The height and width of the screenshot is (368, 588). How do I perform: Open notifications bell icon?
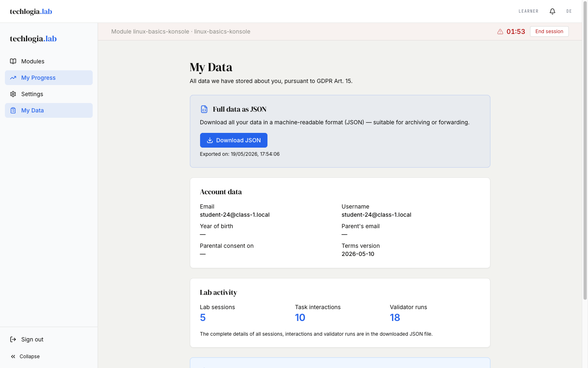(x=552, y=11)
